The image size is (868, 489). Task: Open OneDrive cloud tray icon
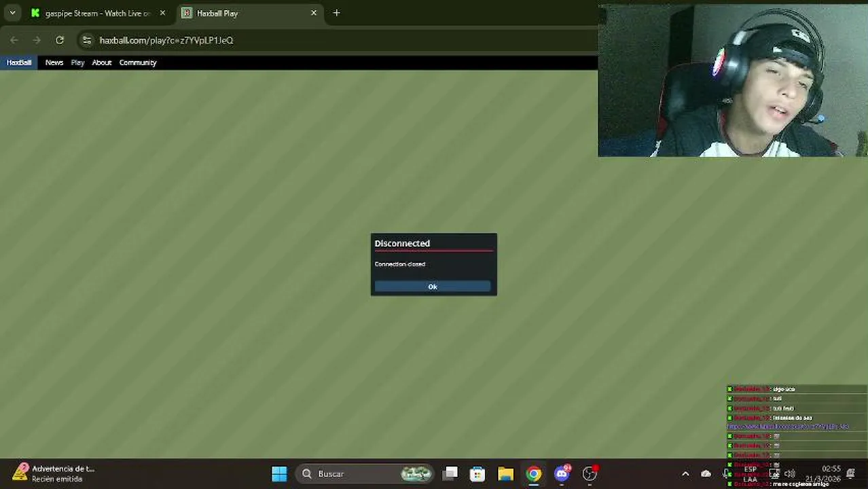706,474
